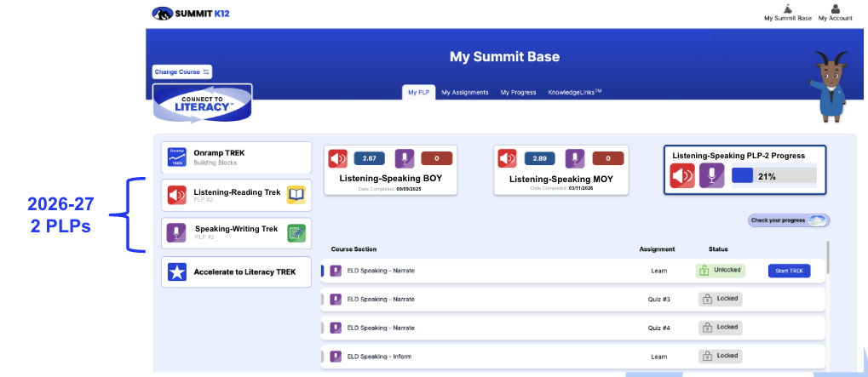Image resolution: width=868 pixels, height=377 pixels.
Task: Click speaker icon in Listening-Speaking MOY card
Action: coord(507,158)
